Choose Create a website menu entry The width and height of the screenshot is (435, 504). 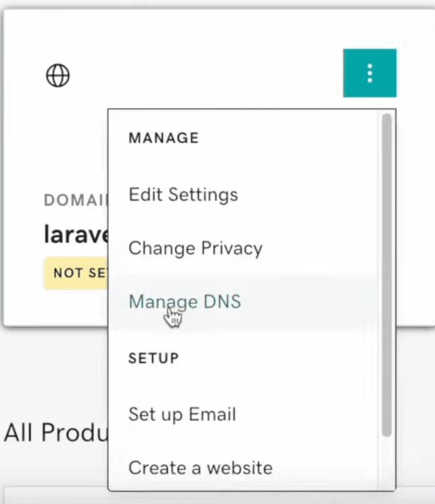click(x=200, y=467)
